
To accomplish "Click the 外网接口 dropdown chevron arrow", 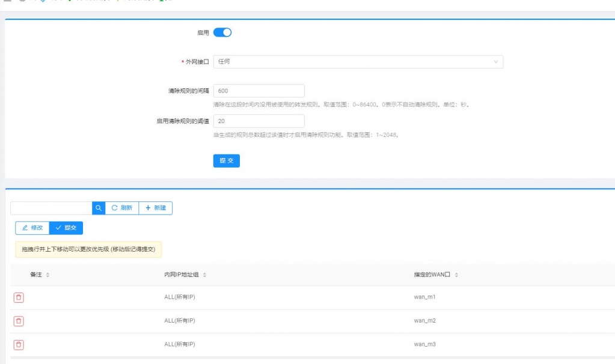I will (x=496, y=62).
